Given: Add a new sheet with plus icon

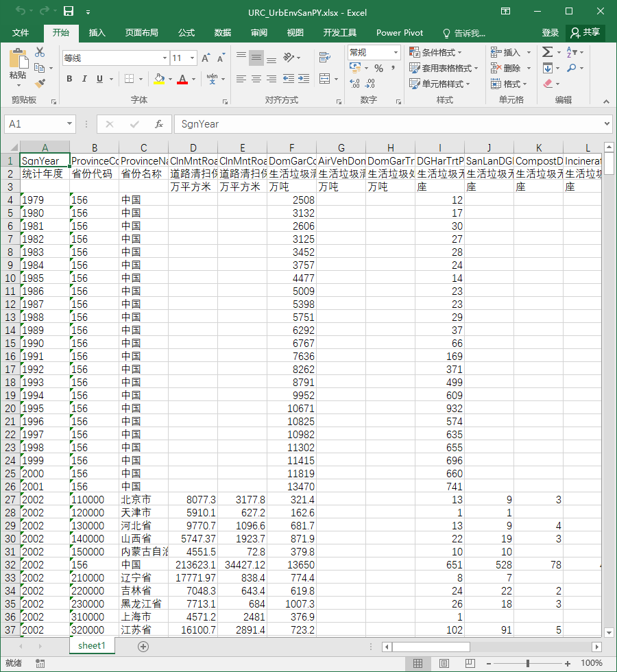Looking at the screenshot, I should [143, 646].
